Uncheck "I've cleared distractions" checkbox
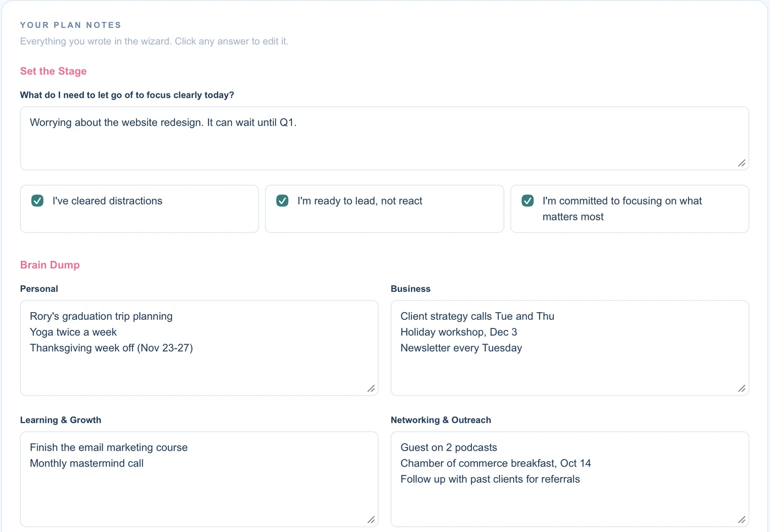The height and width of the screenshot is (532, 770). (37, 201)
